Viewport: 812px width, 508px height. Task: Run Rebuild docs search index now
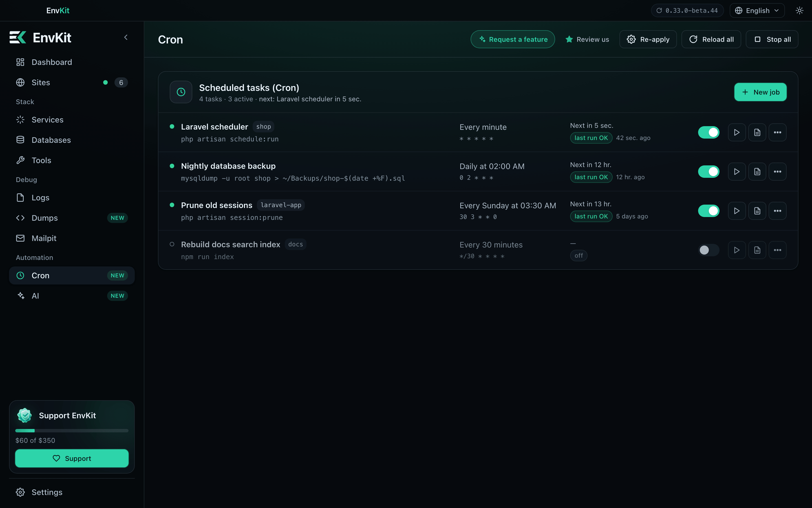click(736, 250)
